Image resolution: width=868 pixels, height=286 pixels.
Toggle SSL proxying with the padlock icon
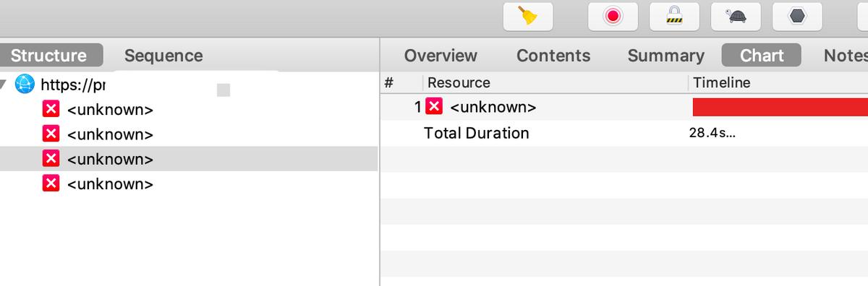pos(674,16)
